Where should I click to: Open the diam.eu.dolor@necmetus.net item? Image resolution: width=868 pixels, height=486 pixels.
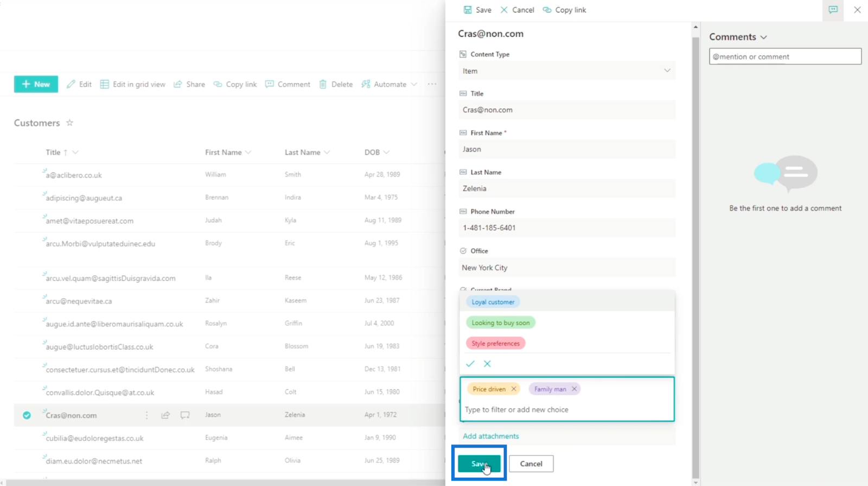94,461
